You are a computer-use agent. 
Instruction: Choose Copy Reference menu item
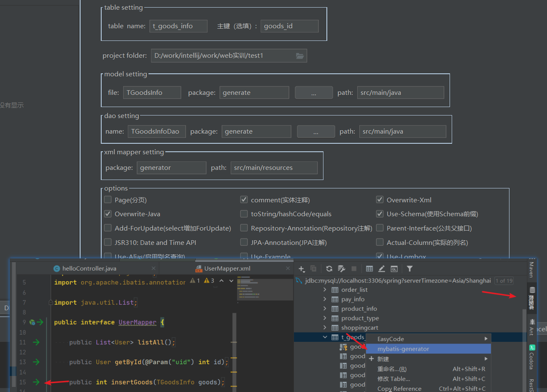point(428,388)
